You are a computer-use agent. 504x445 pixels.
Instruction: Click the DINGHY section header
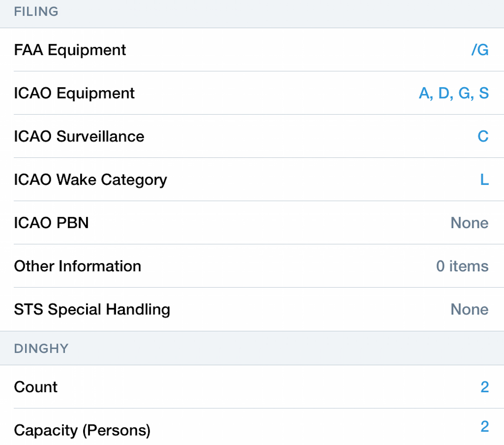(x=41, y=349)
